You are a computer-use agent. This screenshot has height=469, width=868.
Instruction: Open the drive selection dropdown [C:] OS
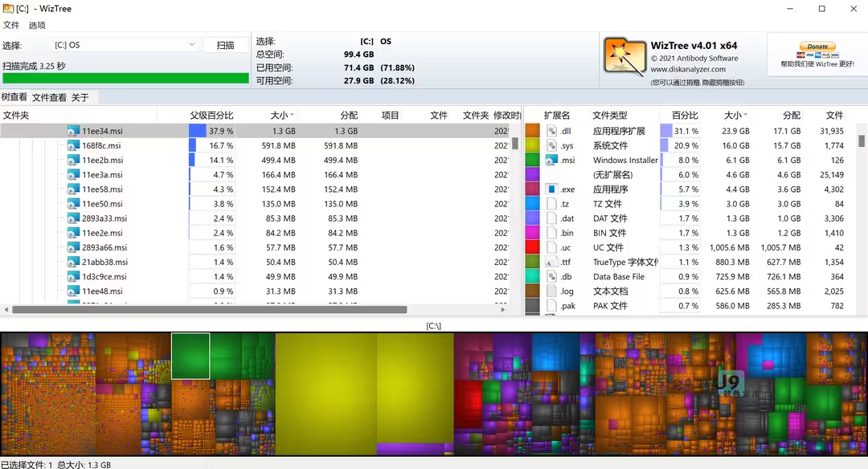click(125, 45)
